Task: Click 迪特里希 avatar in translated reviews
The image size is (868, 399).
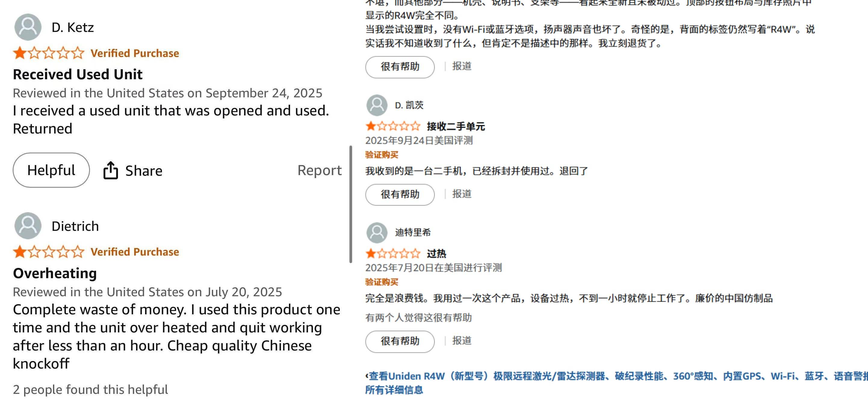Action: tap(377, 232)
